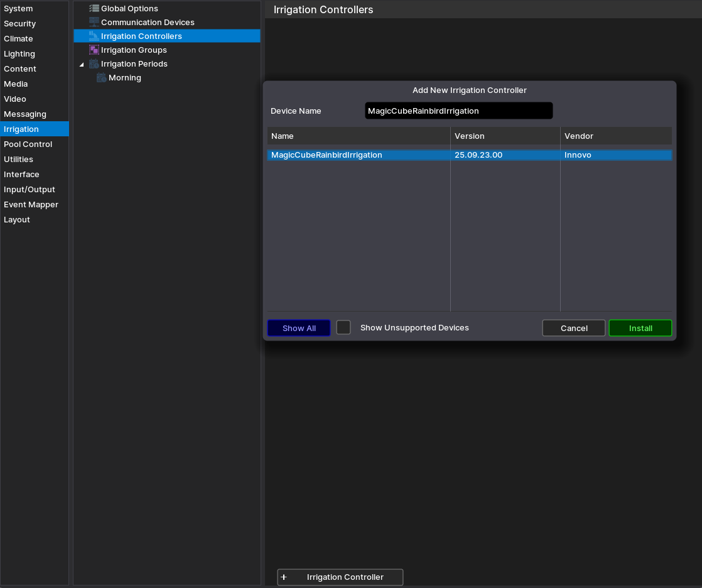
Task: Click into the Device Name text field
Action: tap(458, 111)
